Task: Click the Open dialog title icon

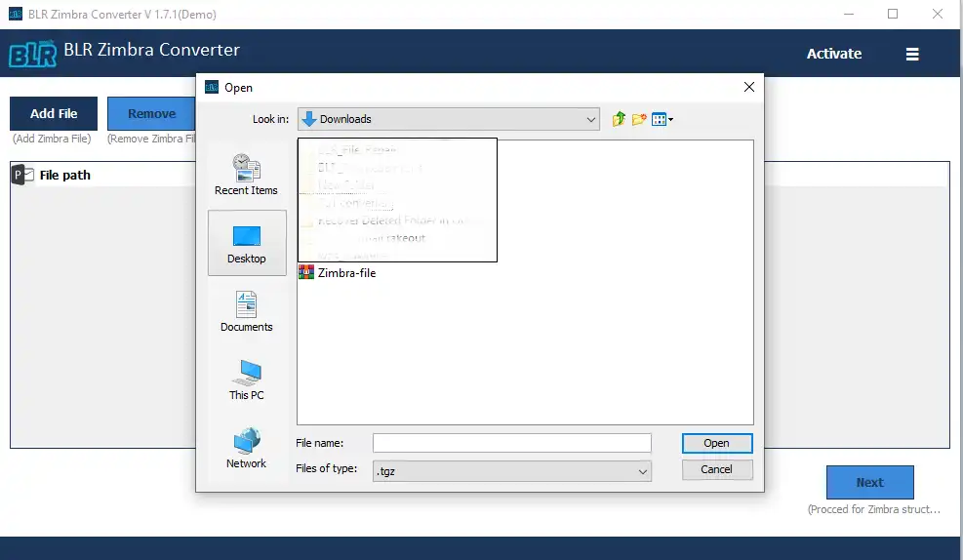Action: point(212,87)
